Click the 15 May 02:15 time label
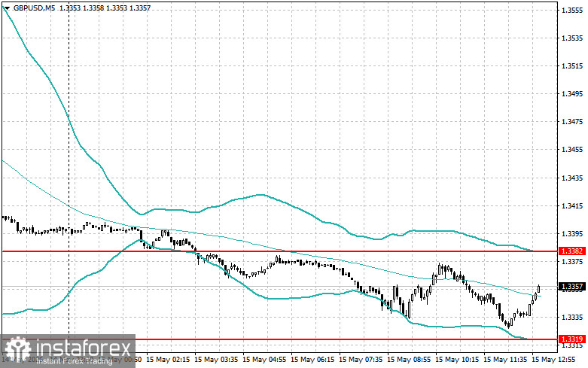 tap(168, 360)
